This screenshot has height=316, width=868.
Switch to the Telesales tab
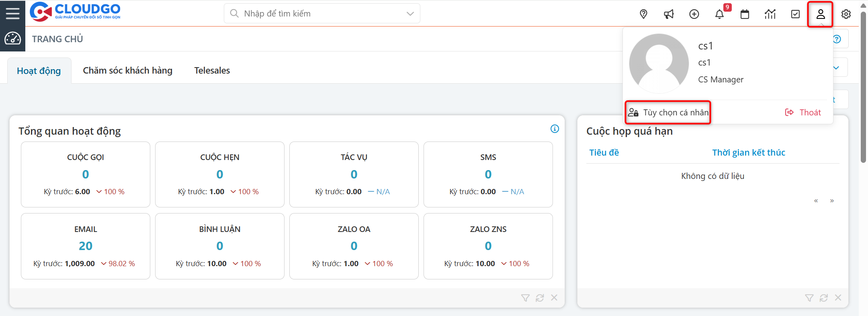(212, 70)
